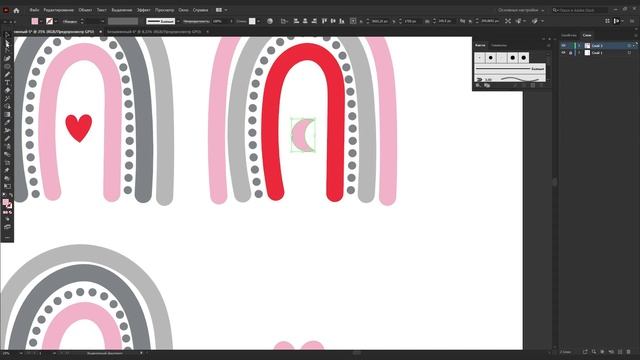Select the Type tool

7,82
